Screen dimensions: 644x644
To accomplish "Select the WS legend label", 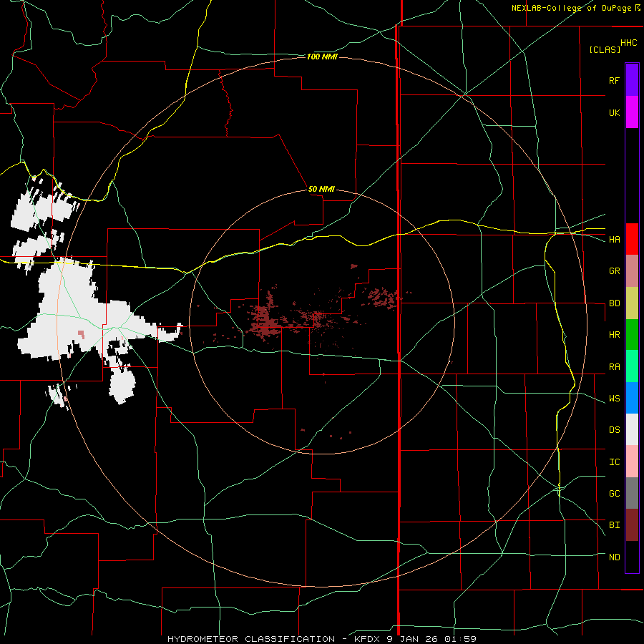I will click(614, 399).
